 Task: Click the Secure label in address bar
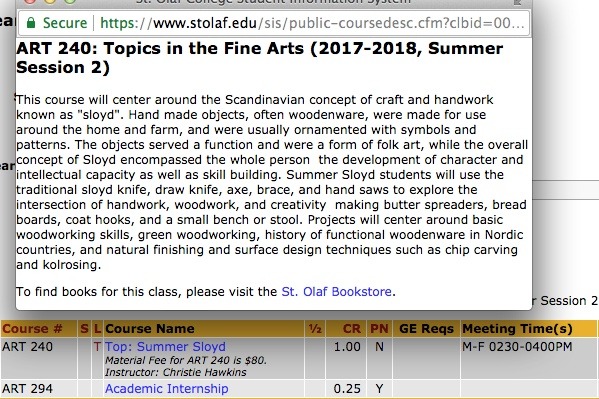65,23
